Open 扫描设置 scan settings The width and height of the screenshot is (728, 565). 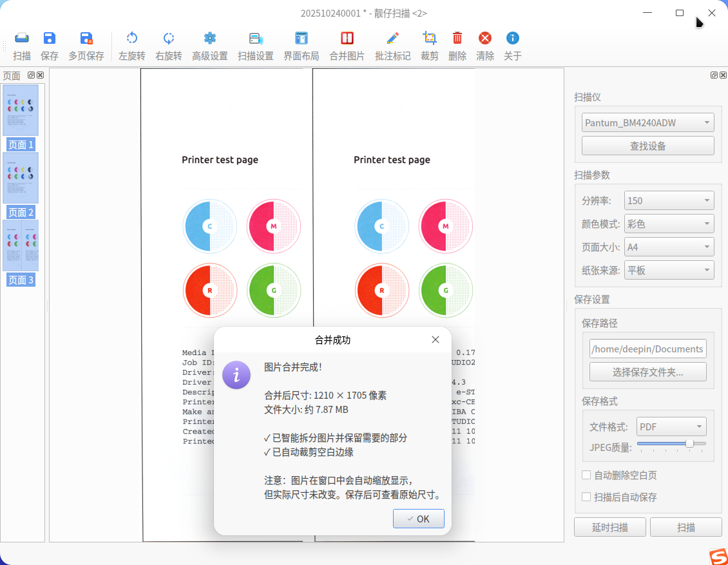[x=255, y=46]
